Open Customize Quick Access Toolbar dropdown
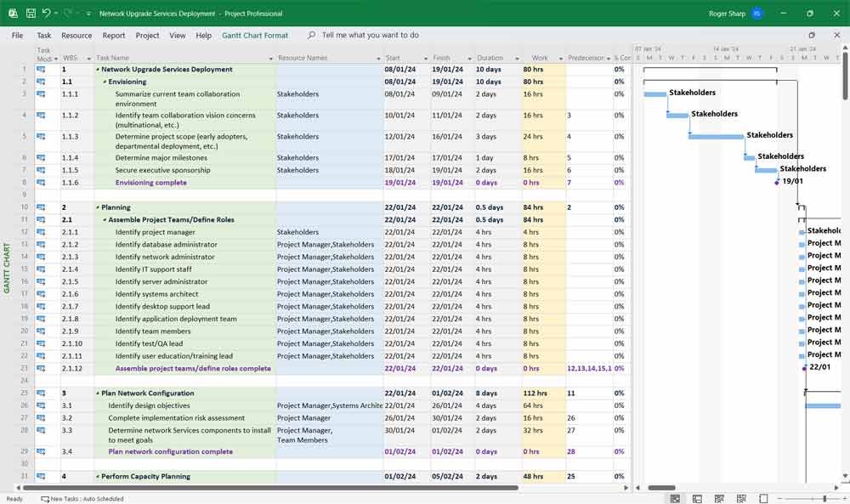Viewport: 850px width, 504px height. [88, 14]
